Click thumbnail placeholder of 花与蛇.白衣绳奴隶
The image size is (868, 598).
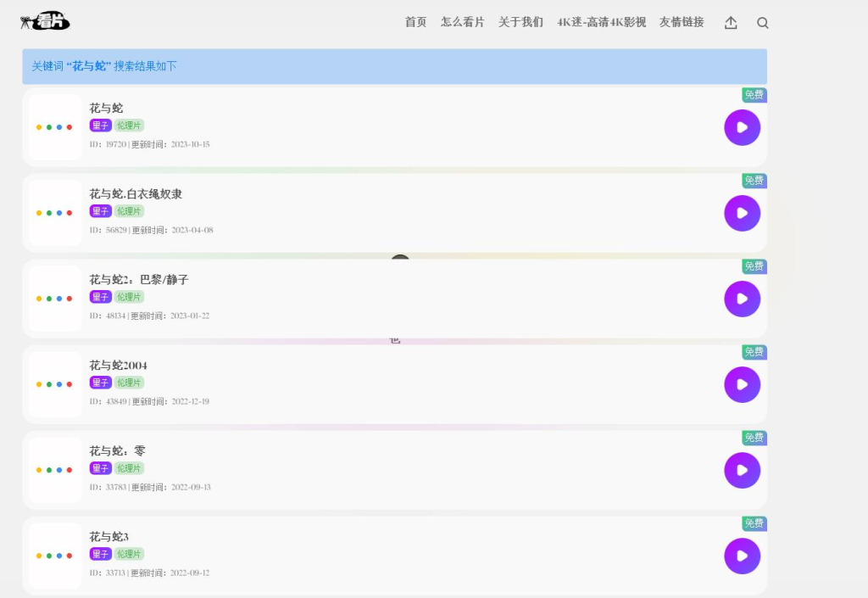click(55, 213)
